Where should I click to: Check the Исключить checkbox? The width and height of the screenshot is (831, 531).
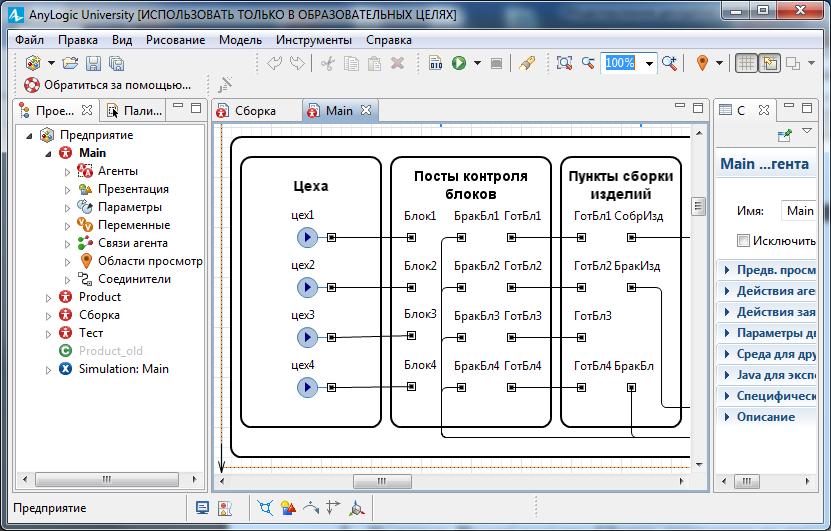[x=743, y=241]
